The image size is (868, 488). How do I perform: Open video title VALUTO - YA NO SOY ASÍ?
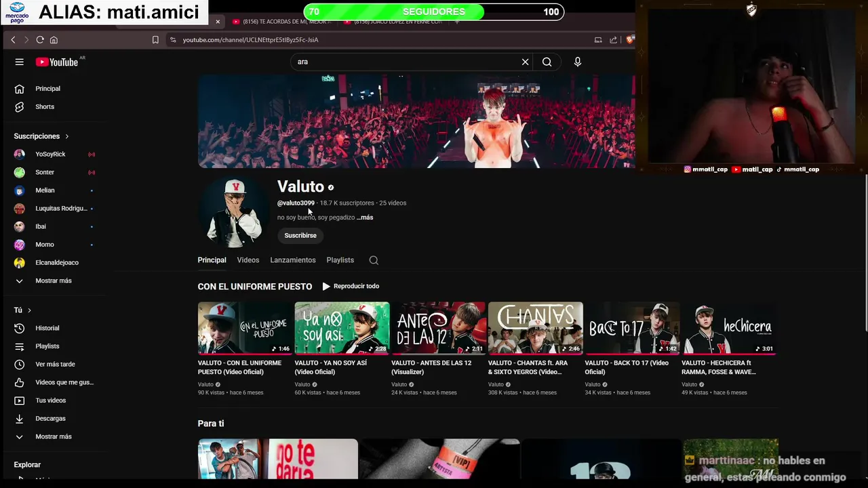coord(331,367)
